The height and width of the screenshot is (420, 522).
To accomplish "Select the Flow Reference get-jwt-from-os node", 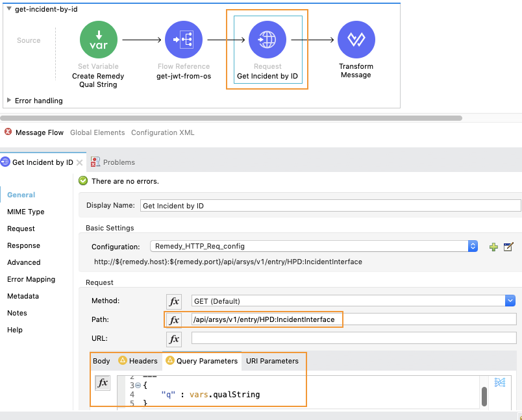I will (184, 40).
